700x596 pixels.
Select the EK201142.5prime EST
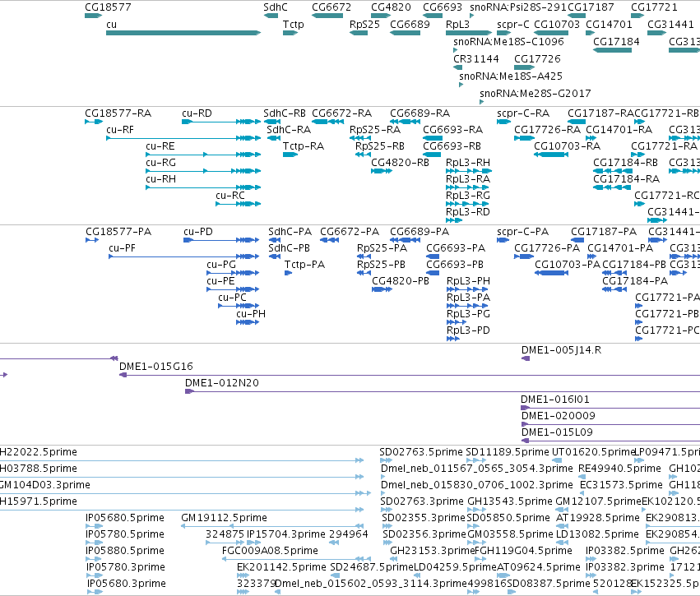[x=243, y=575]
